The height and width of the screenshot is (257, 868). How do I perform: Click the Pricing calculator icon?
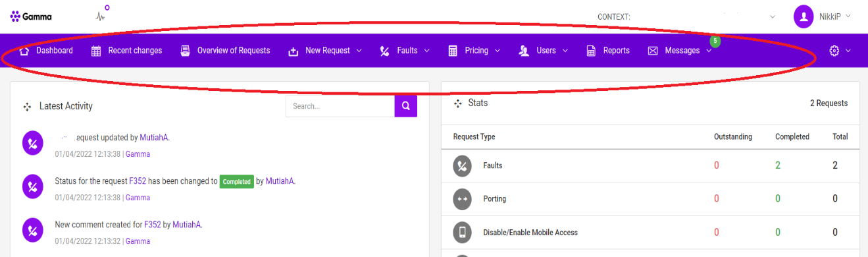(x=453, y=51)
